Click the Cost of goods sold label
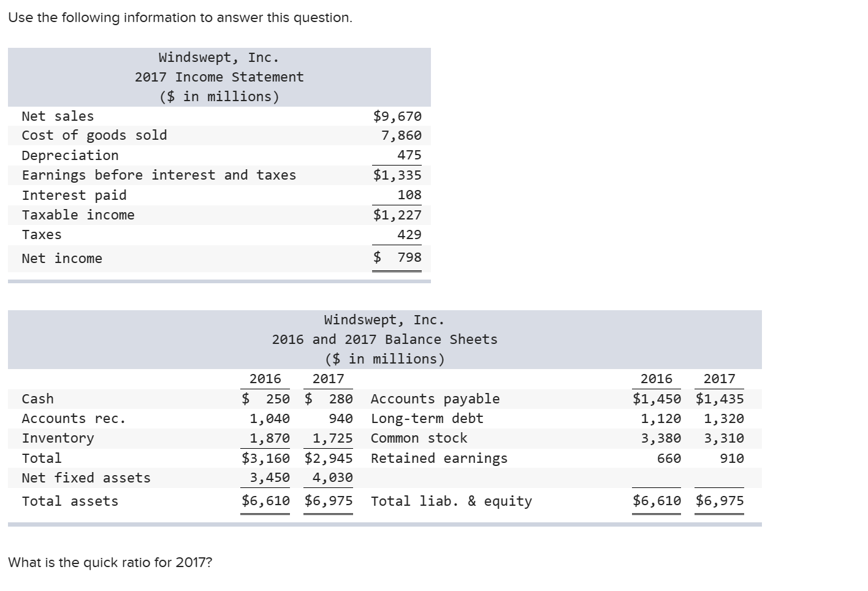The width and height of the screenshot is (868, 591). pyautogui.click(x=94, y=135)
